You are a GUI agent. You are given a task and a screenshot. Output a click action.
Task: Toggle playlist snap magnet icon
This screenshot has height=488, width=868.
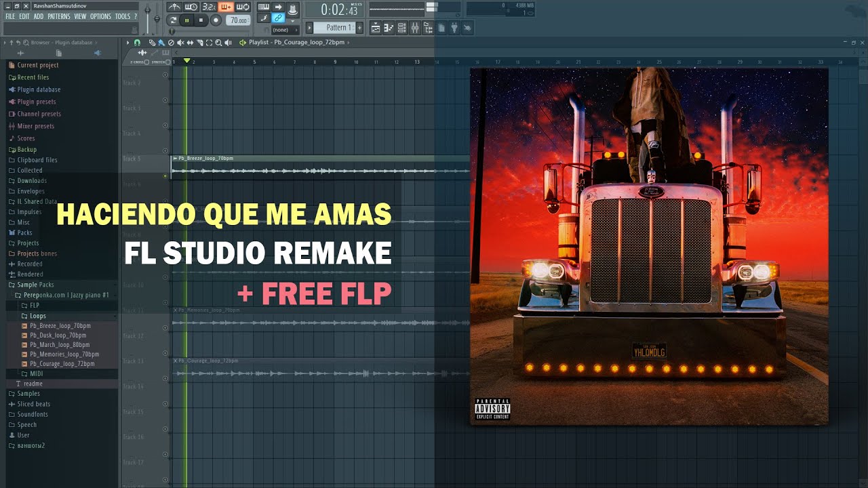click(x=137, y=42)
